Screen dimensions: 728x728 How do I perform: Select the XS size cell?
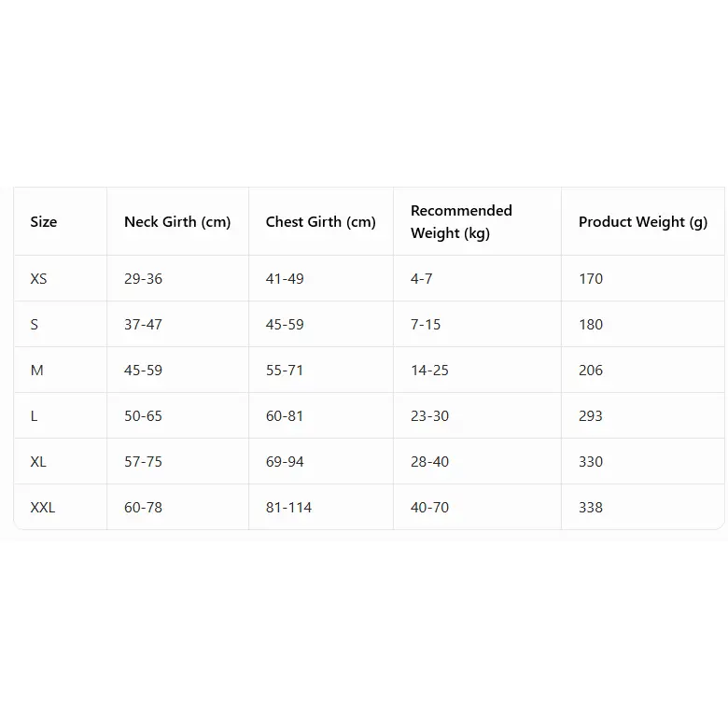point(38,279)
